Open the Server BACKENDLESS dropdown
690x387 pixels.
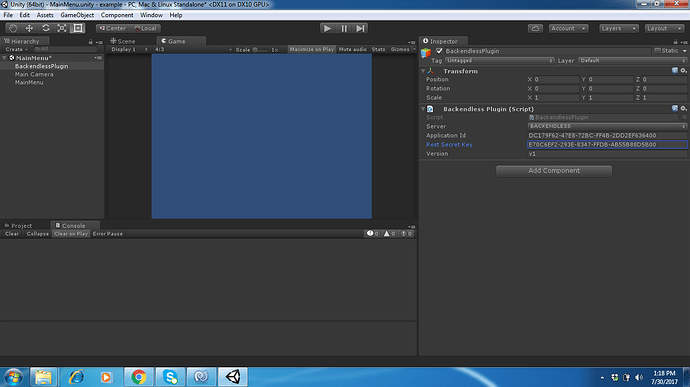coord(607,126)
